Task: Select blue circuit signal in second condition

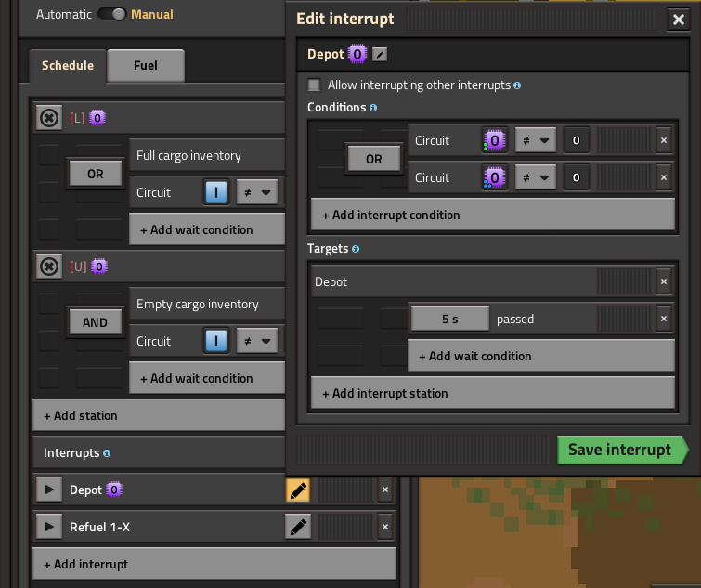Action: tap(495, 177)
